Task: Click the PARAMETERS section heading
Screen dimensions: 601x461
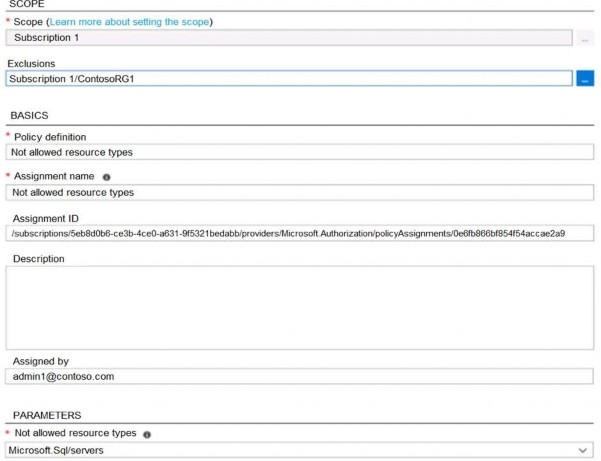Action: point(45,415)
